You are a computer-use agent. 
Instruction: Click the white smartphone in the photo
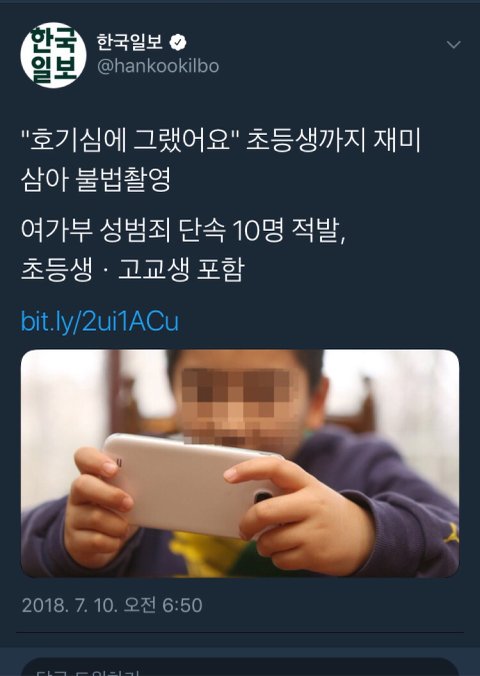pyautogui.click(x=190, y=483)
